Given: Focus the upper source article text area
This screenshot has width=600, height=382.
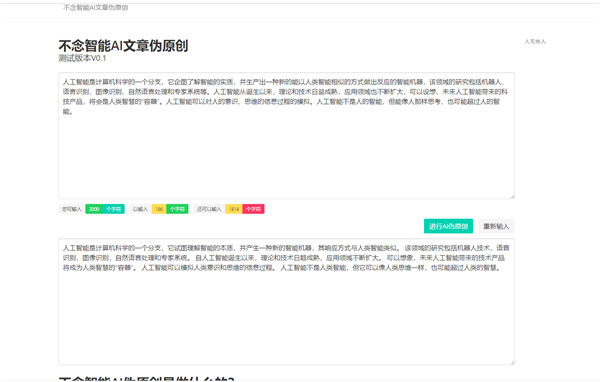Looking at the screenshot, I should click(x=286, y=135).
